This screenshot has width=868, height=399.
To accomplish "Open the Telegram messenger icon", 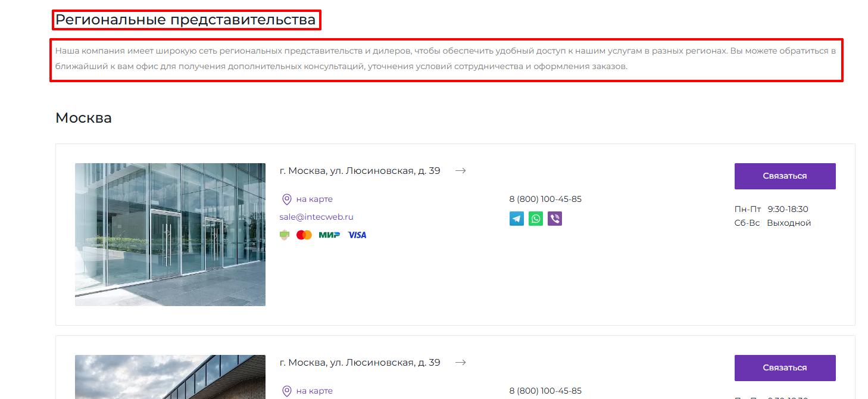I will [516, 219].
